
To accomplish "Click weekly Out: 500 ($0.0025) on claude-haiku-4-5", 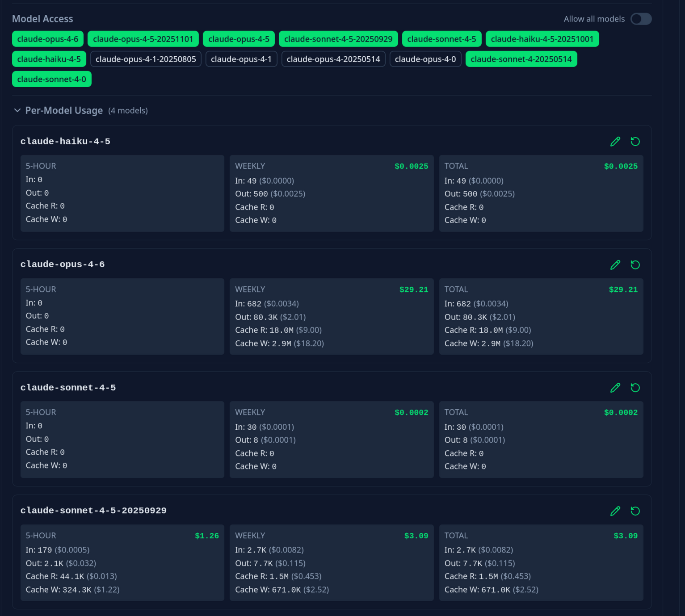I will (x=270, y=194).
